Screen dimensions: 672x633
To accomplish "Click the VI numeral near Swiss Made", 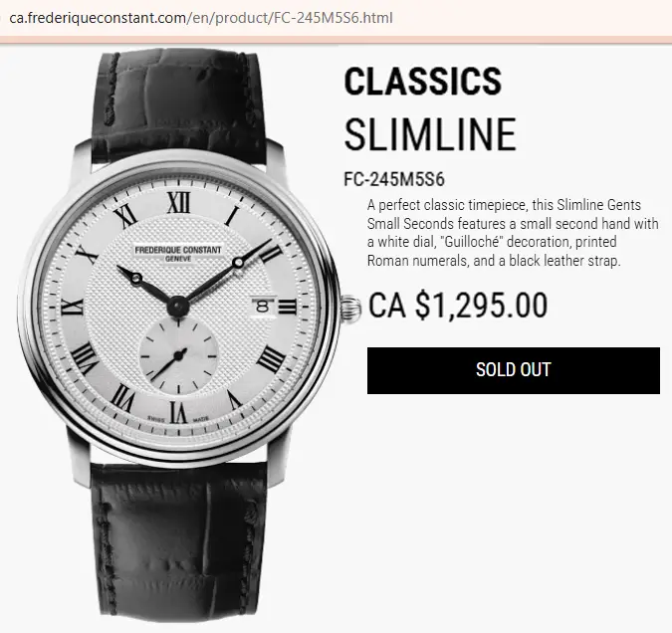I will point(178,412).
